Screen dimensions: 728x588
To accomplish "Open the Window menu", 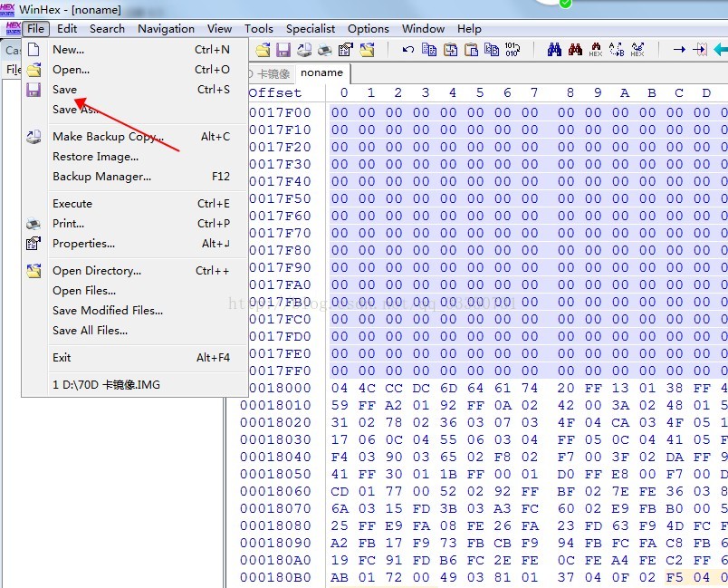I will [424, 29].
